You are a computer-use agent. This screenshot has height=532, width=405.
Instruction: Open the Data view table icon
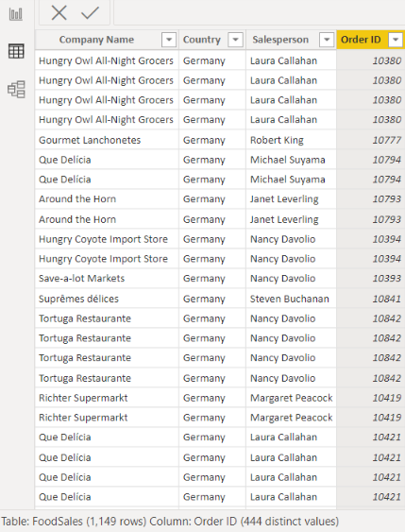(16, 51)
